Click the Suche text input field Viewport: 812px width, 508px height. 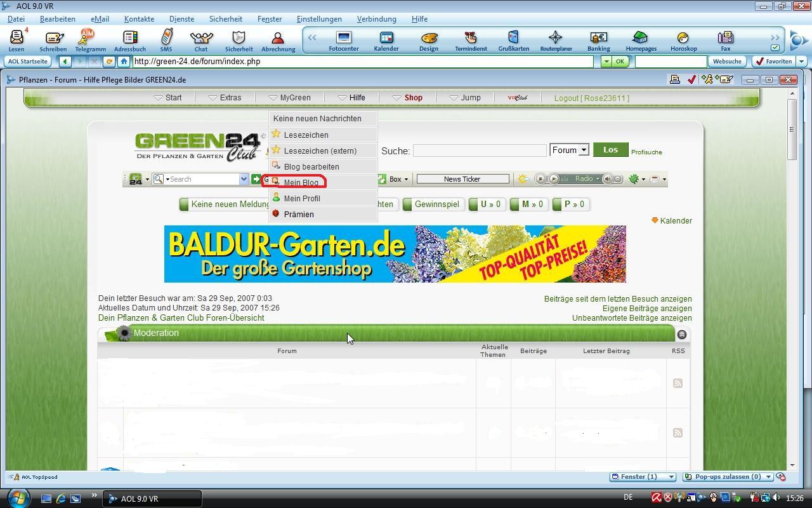click(479, 150)
